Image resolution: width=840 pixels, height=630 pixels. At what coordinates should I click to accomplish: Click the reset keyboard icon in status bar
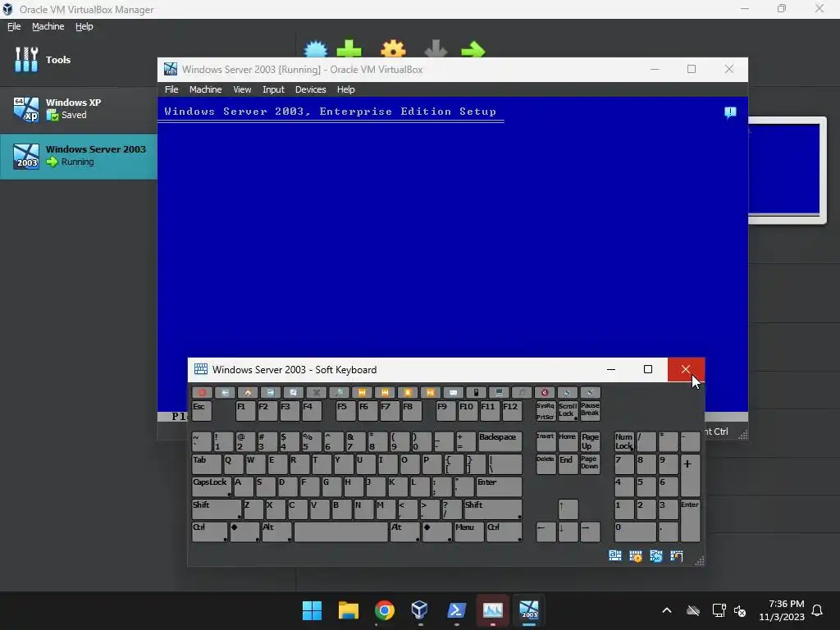click(655, 556)
